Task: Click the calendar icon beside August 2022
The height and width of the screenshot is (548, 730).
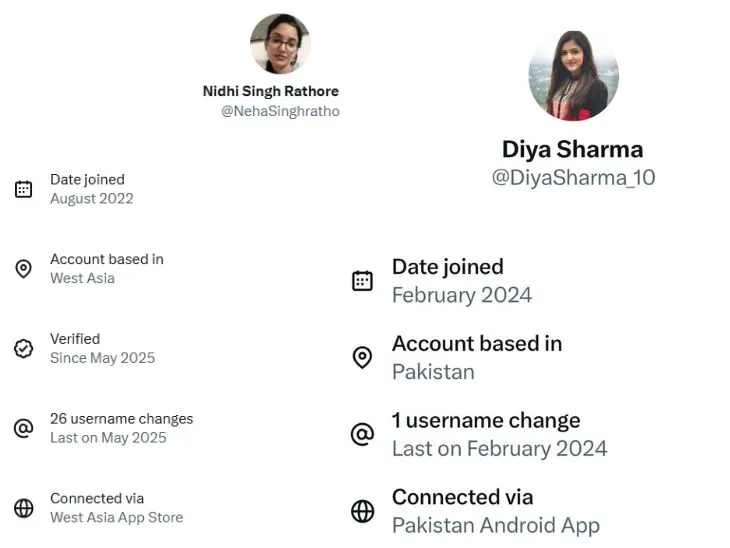Action: (24, 189)
